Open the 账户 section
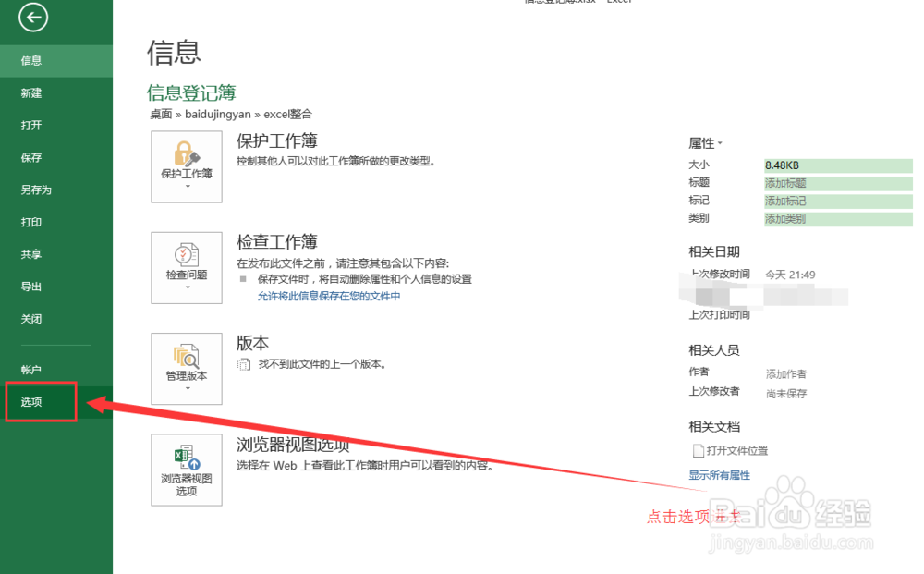 tap(31, 369)
